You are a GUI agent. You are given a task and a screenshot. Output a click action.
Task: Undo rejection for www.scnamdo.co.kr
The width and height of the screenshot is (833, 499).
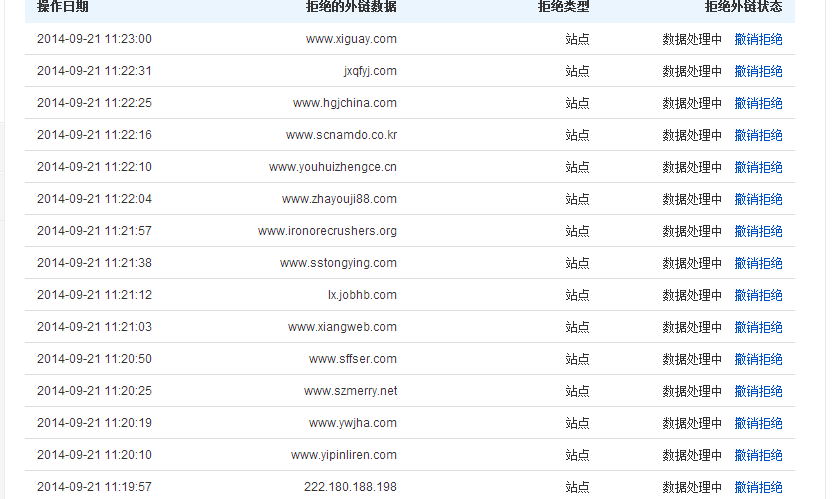tap(758, 135)
